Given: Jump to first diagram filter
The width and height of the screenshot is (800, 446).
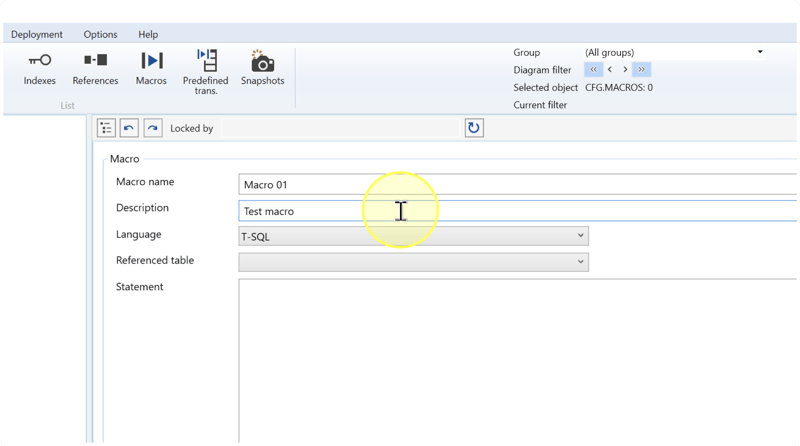Looking at the screenshot, I should point(593,69).
